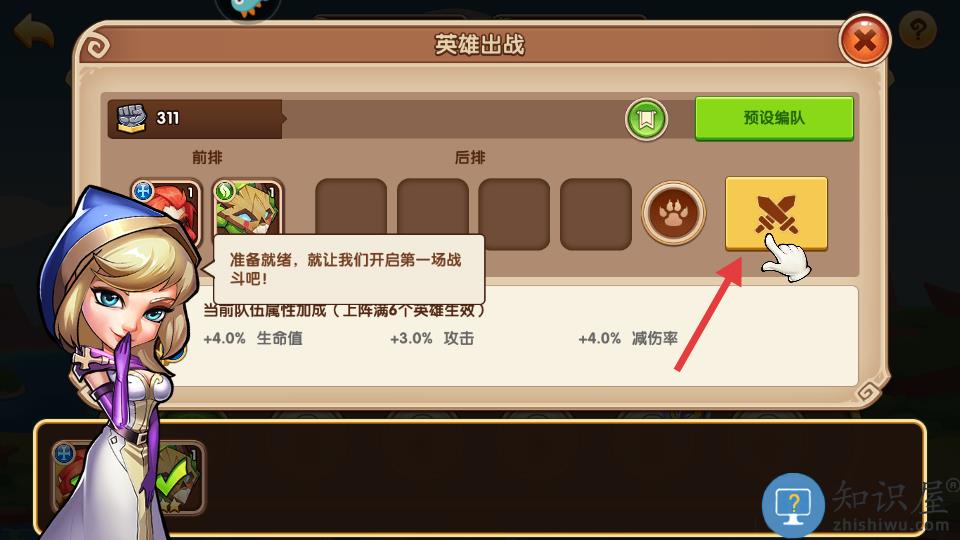The width and height of the screenshot is (960, 540).
Task: Close the 英雄出战 dialog
Action: 864,41
